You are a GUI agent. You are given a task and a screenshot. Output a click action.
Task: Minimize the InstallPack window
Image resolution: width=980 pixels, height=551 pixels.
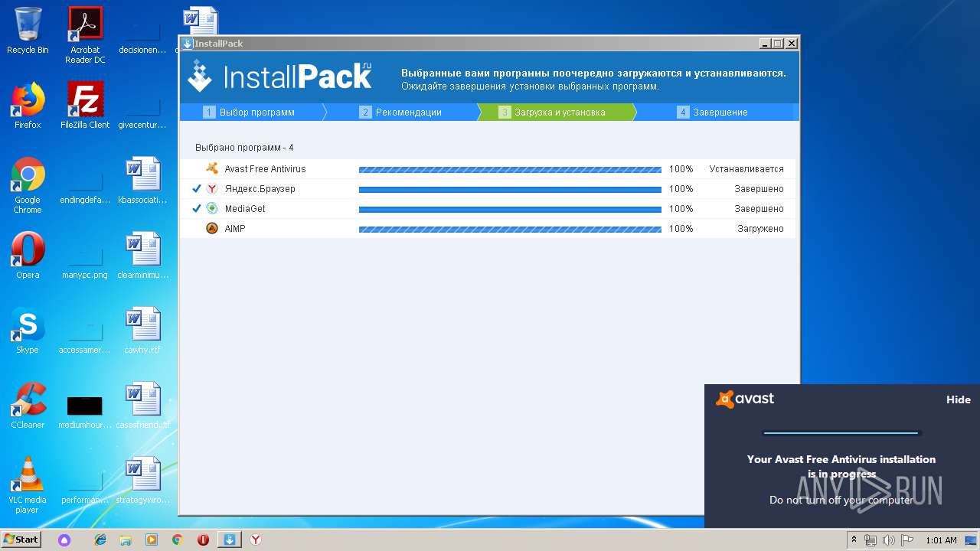click(764, 44)
